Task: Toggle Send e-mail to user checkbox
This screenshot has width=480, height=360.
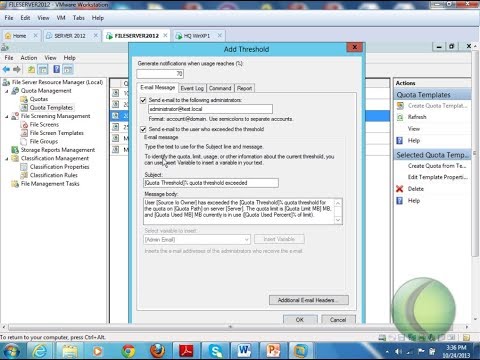Action: click(x=143, y=129)
